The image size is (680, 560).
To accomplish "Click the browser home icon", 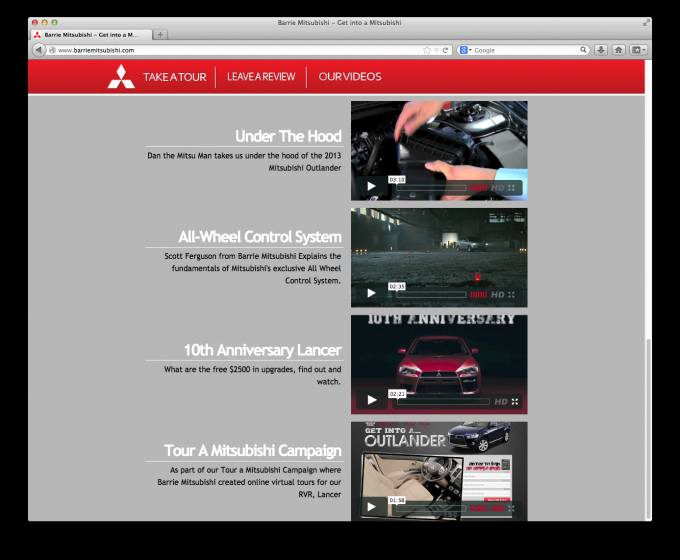I will tap(618, 49).
